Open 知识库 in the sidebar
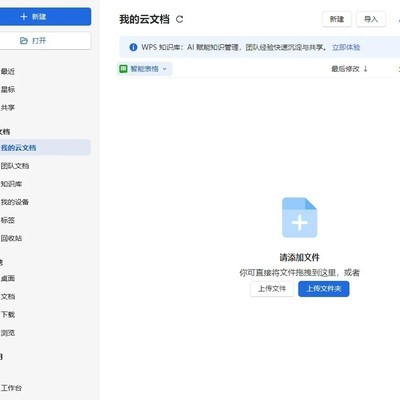Image resolution: width=400 pixels, height=400 pixels. point(11,184)
